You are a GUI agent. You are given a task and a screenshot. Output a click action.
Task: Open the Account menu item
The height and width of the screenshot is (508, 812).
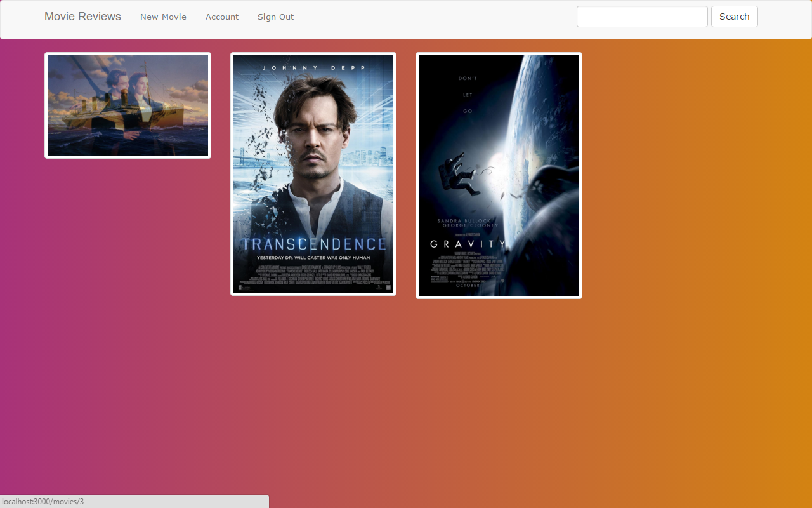coord(222,17)
